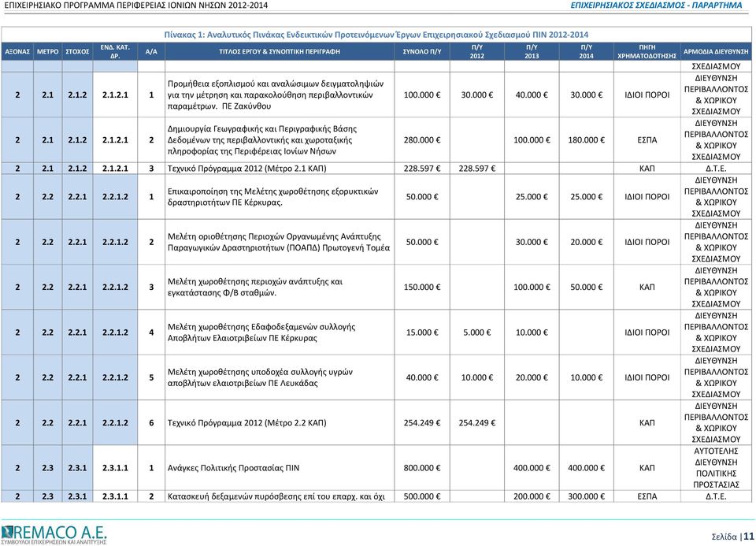Select the Προμήθεια εξοπλισμού και αναλώσιμων project title

point(276,95)
